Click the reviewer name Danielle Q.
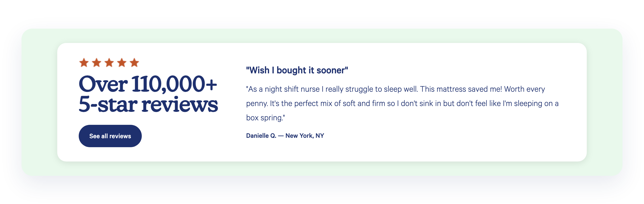 pyautogui.click(x=261, y=136)
